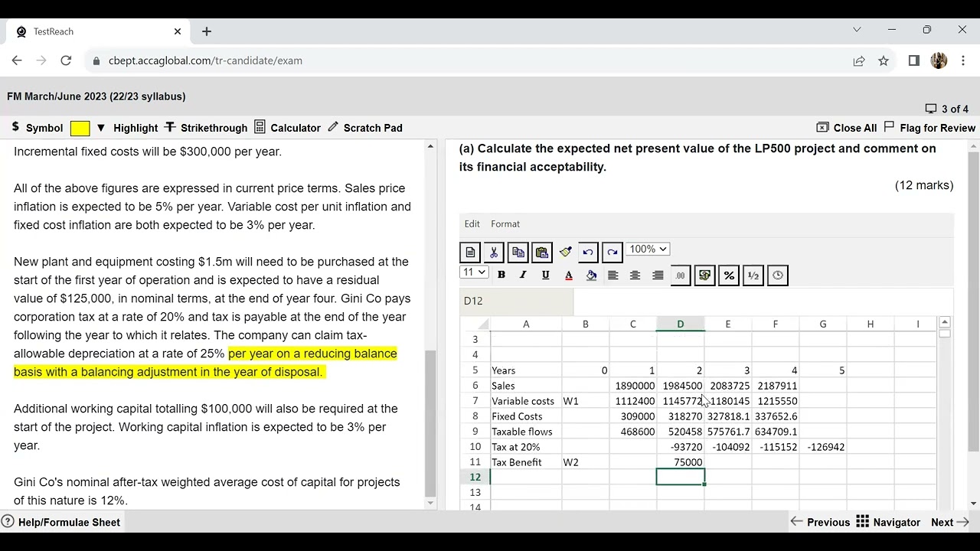
Task: Click the yellow highlight color swatch
Action: click(x=80, y=129)
